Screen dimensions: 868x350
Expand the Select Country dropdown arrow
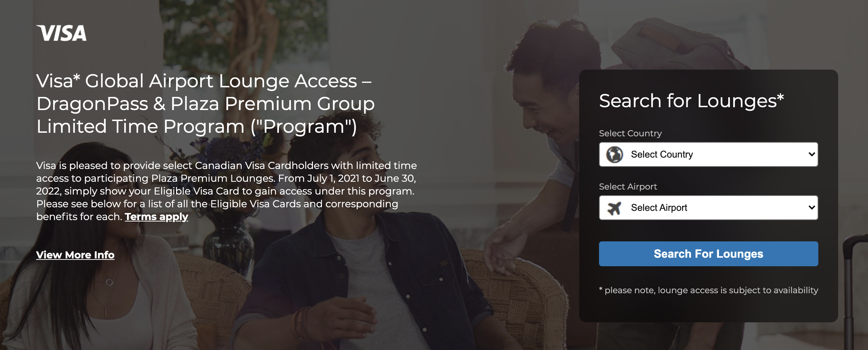pos(811,154)
